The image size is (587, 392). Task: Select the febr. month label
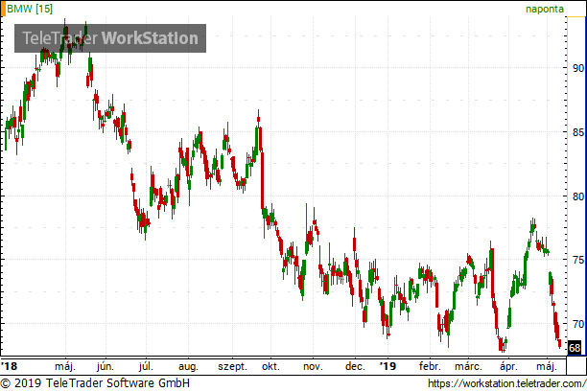tap(430, 366)
